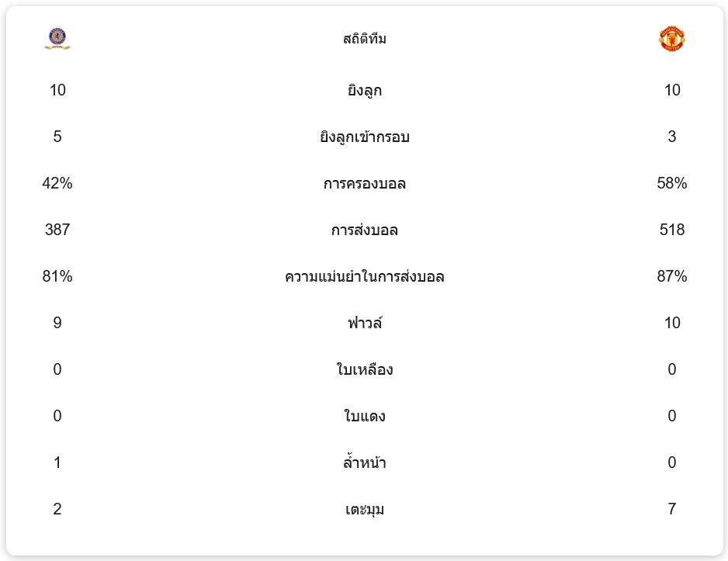Select the ยิงลูก stat label

(x=365, y=91)
